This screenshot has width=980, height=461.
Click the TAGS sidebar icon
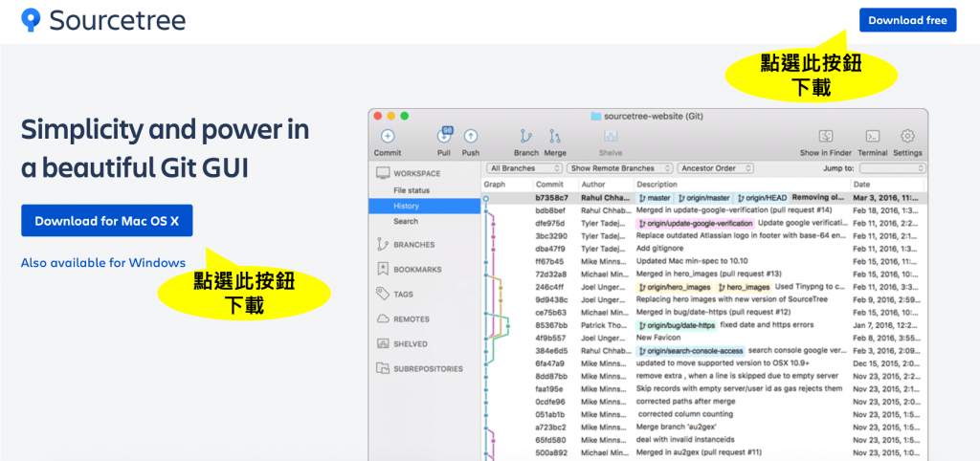383,294
